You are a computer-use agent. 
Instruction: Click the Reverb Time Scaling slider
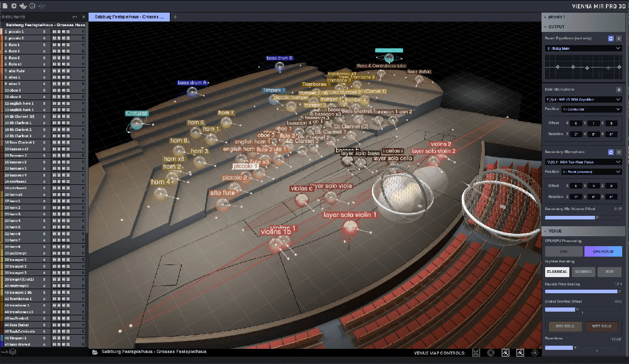point(583,292)
